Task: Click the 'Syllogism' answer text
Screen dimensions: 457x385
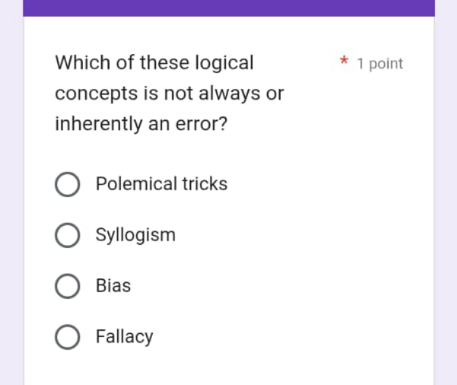Action: point(136,235)
